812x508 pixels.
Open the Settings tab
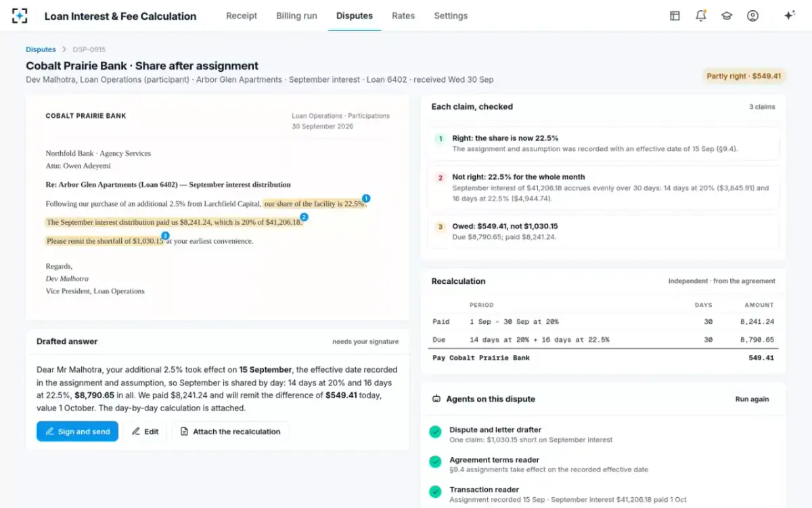coord(451,16)
